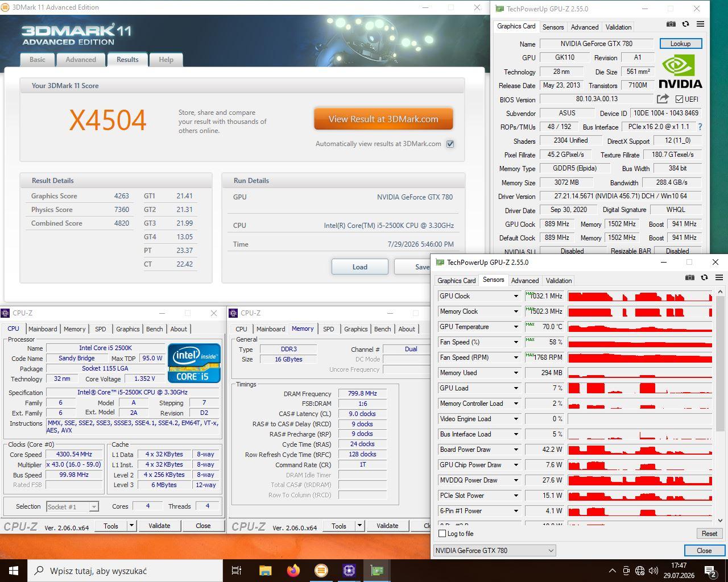Click the GPU Load sensor graph
This screenshot has width=728, height=582.
pos(640,388)
